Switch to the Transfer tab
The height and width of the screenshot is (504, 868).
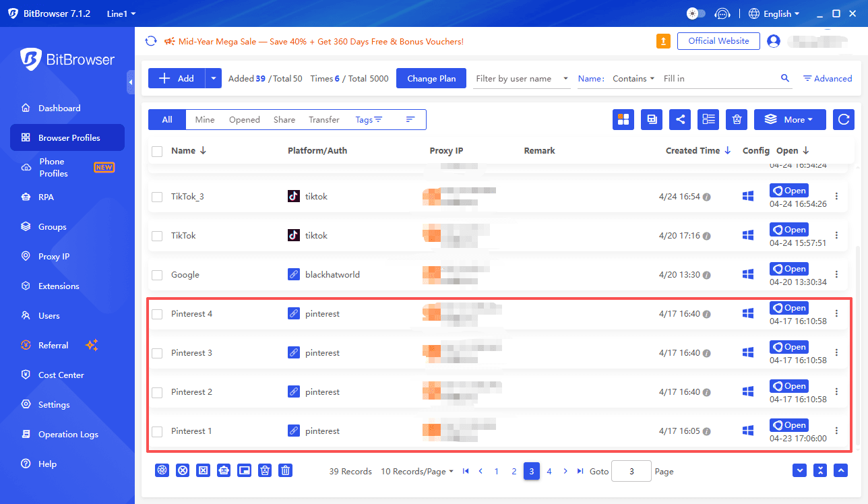pos(324,119)
